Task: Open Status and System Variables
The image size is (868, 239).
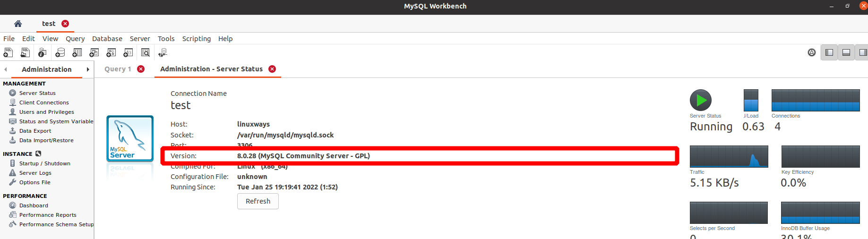Action: click(x=56, y=121)
